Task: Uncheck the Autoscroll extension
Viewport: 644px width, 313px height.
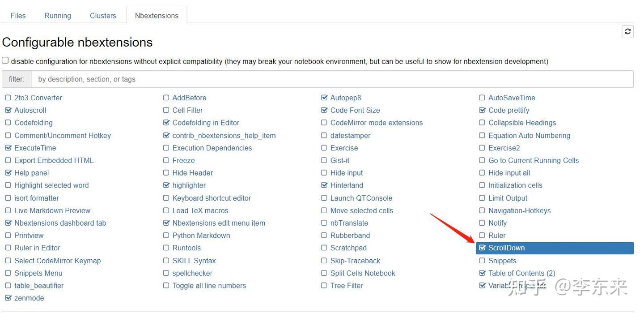Action: (8, 110)
